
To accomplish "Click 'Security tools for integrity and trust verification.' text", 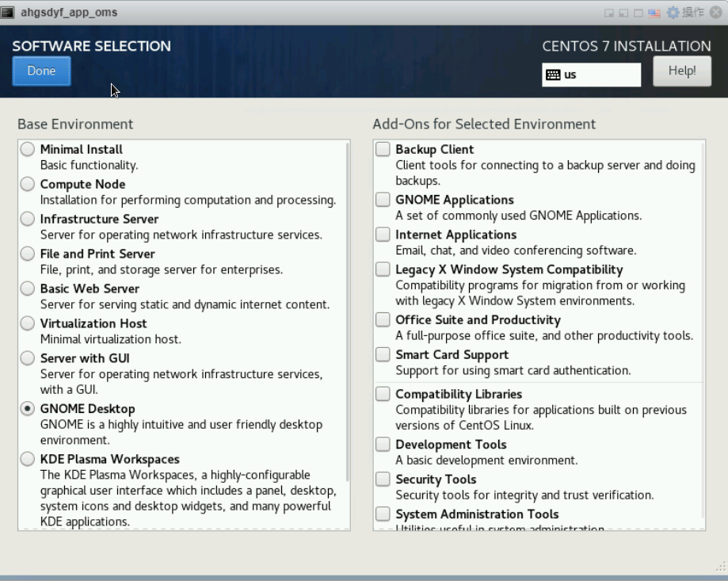I will click(524, 495).
